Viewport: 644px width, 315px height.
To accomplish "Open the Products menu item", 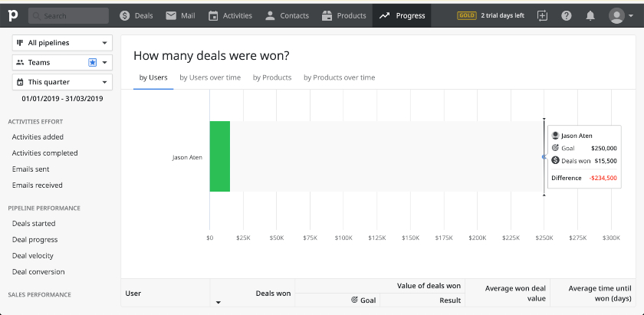I will tap(344, 15).
